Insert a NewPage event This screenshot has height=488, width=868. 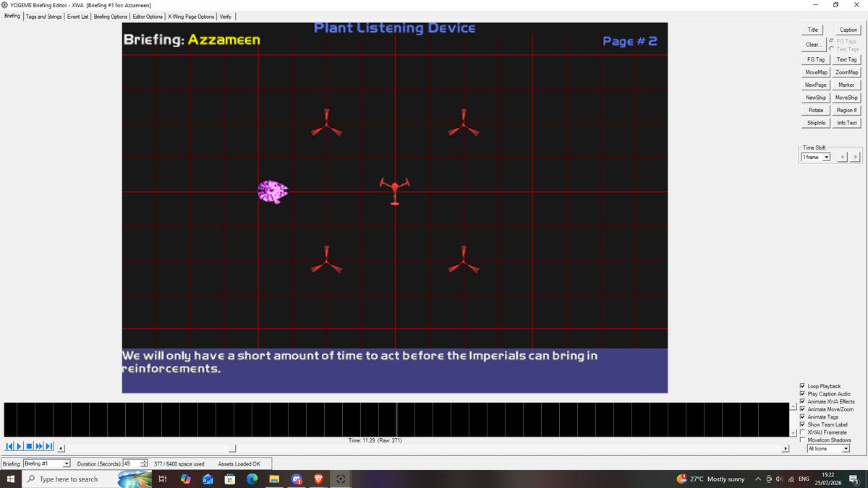coord(816,85)
